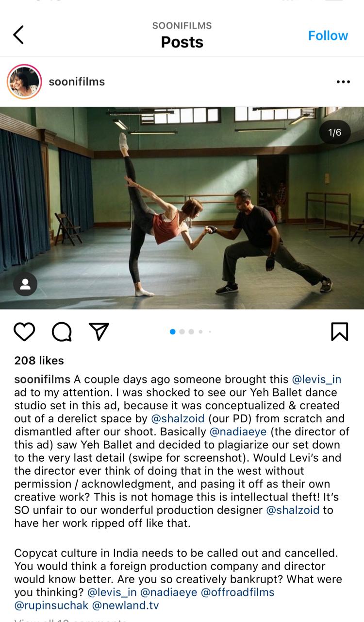Jump to second carousel dot

(x=182, y=332)
